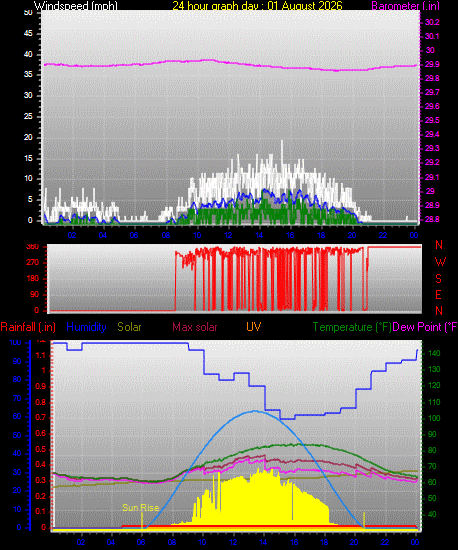Click the 0.7 rainfall axis value
Image resolution: width=458 pixels, height=550 pixels.
point(41,417)
